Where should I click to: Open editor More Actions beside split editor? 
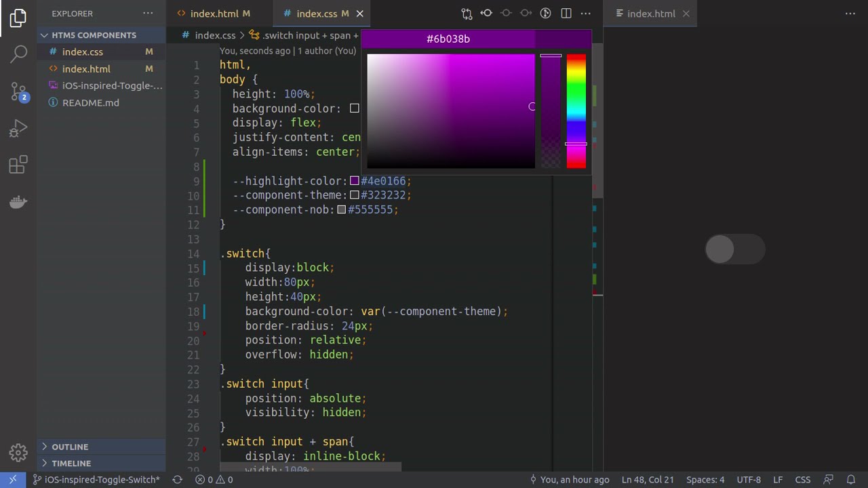[x=586, y=14]
